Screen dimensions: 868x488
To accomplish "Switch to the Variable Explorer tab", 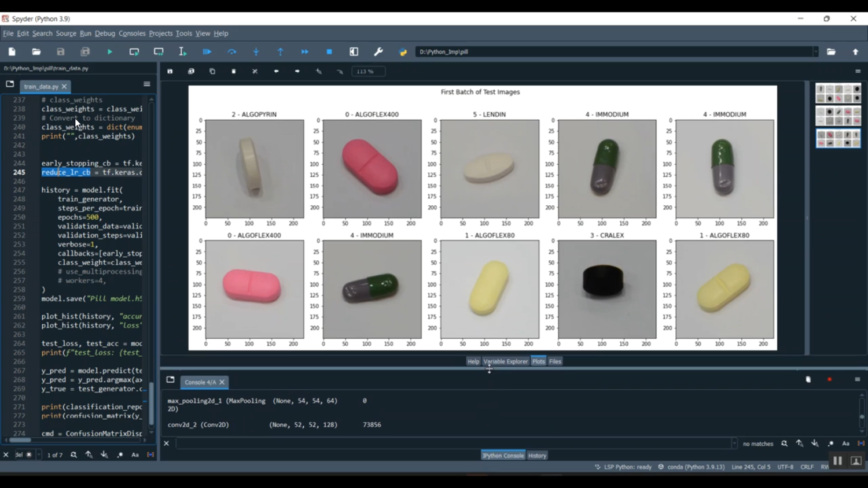I will (505, 361).
